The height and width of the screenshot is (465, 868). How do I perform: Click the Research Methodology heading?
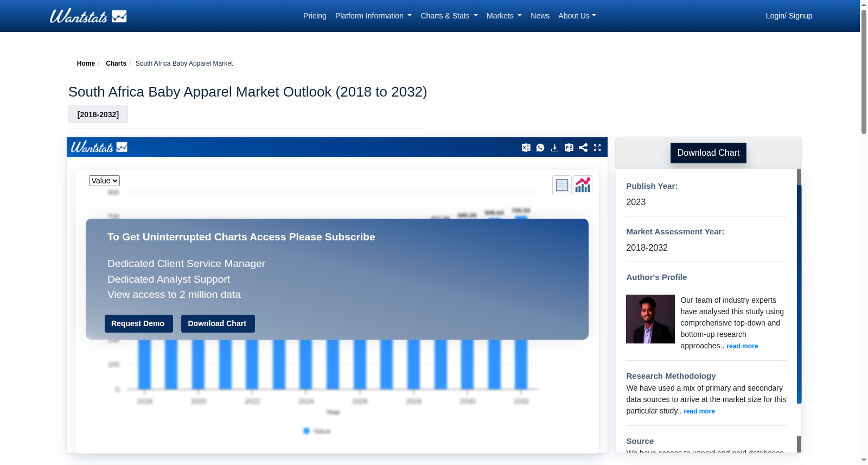pyautogui.click(x=671, y=376)
